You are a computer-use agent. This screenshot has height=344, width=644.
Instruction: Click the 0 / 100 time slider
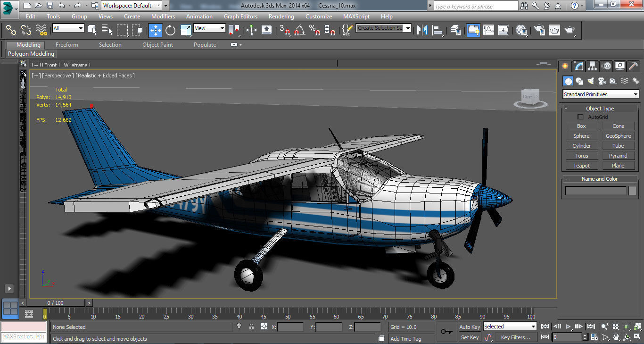56,303
